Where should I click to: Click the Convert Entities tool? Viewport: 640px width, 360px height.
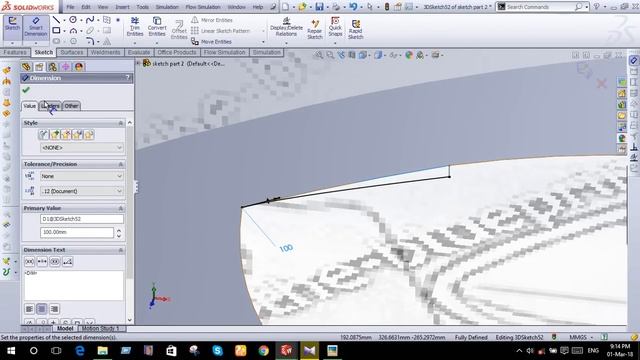tap(157, 27)
